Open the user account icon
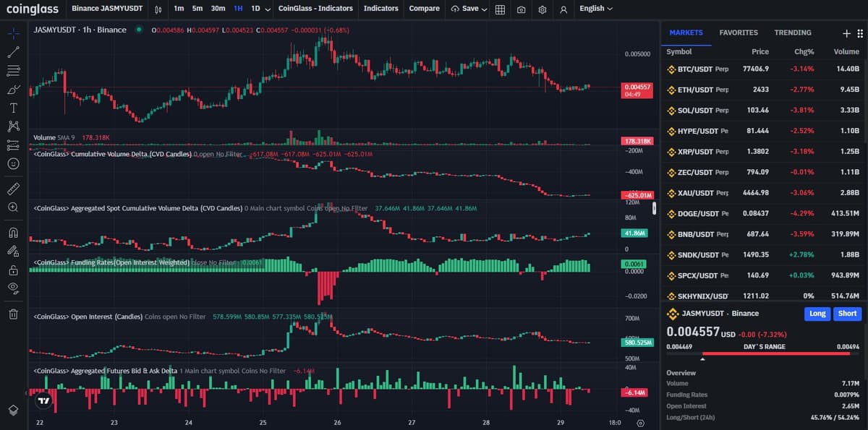 point(563,9)
